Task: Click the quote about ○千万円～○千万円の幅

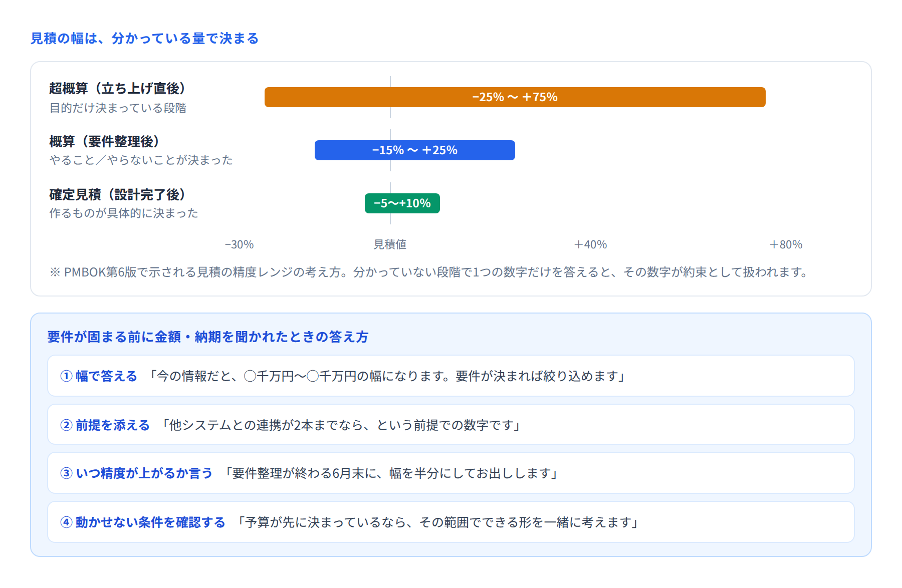Action: [x=387, y=376]
